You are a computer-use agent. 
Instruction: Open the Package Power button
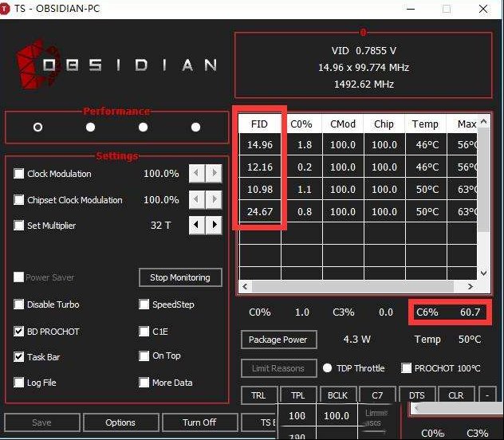(278, 340)
